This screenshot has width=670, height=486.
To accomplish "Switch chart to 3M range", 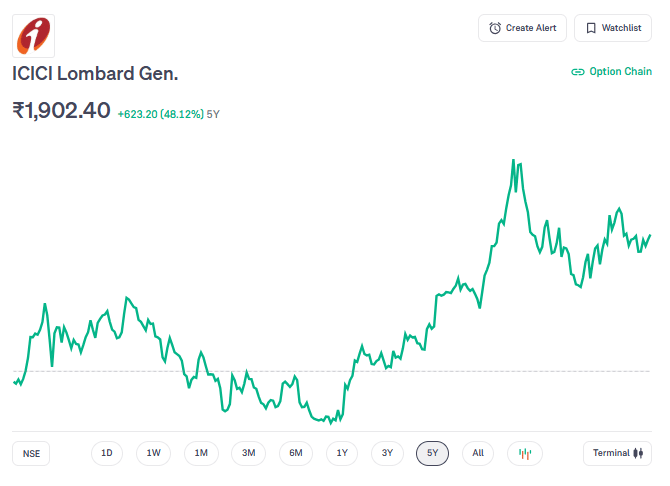I will coord(249,453).
